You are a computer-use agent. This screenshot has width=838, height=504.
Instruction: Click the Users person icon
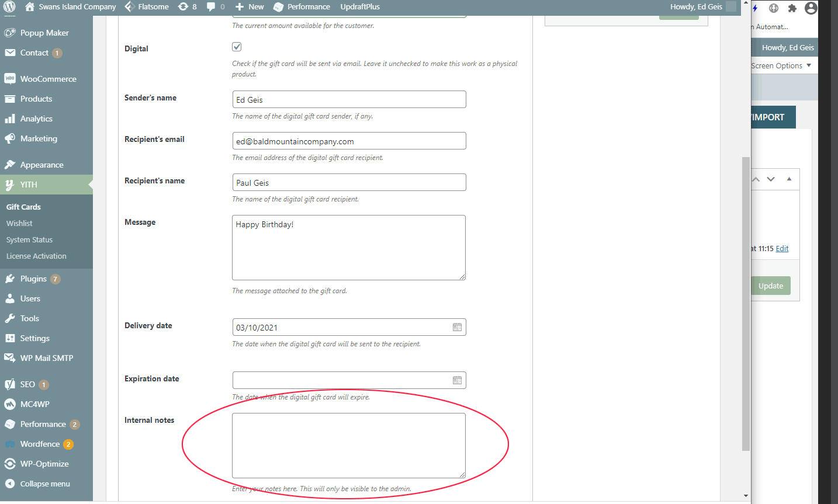(x=10, y=298)
